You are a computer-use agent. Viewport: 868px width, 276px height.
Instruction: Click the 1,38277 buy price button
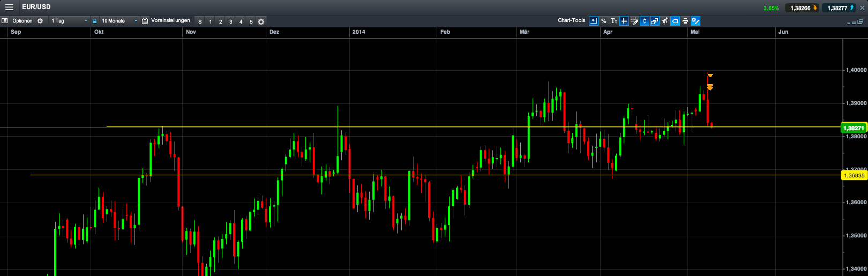click(x=839, y=8)
